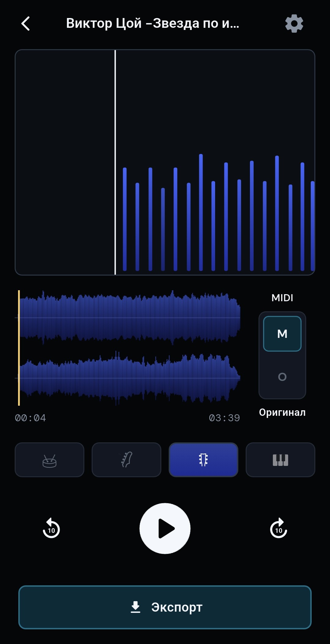The width and height of the screenshot is (330, 644).
Task: Start playback with the play button
Action: point(165,529)
